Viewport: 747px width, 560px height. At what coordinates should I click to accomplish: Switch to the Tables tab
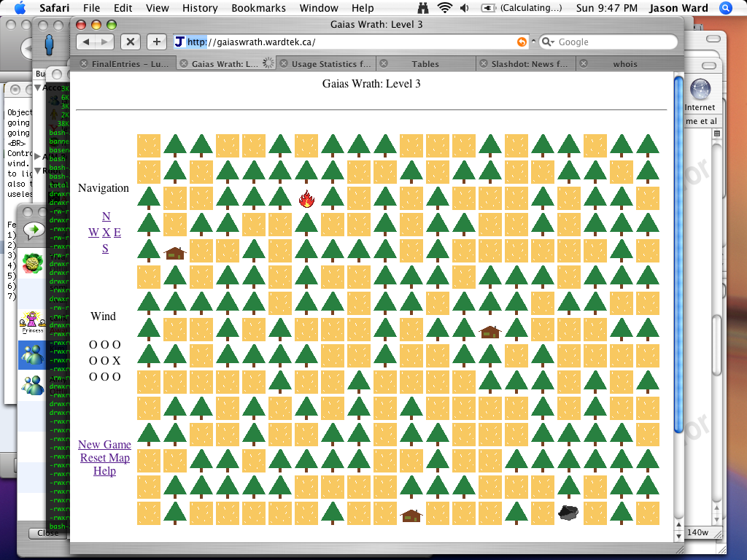tap(425, 64)
